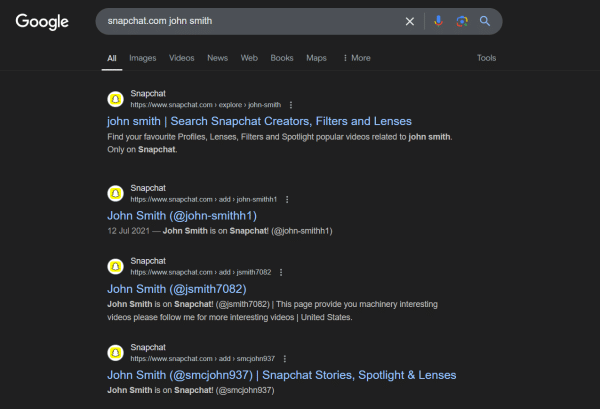The width and height of the screenshot is (600, 409).
Task: Open options menu for smcjohn937 result
Action: pyautogui.click(x=285, y=359)
